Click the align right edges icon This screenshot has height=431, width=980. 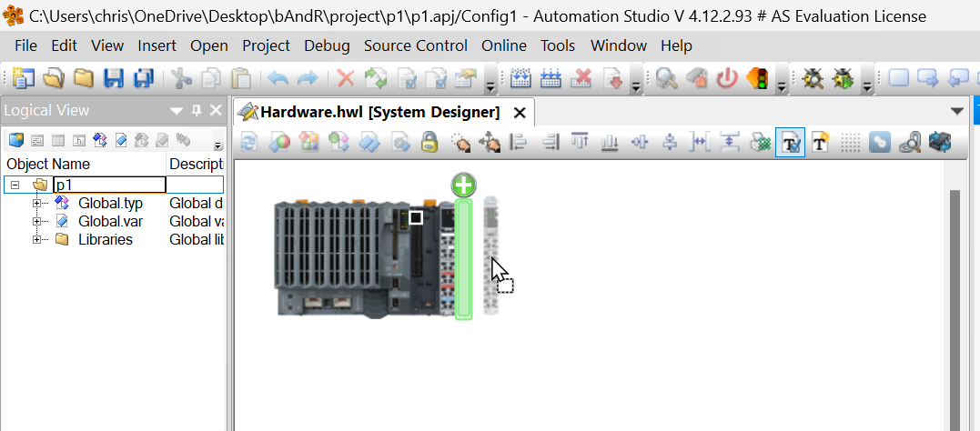coord(550,143)
